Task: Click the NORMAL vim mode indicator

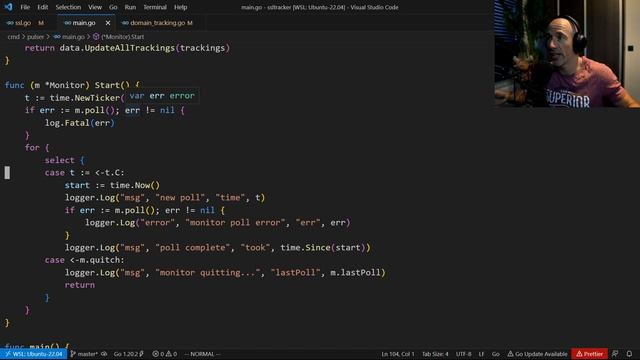Action: [x=202, y=354]
